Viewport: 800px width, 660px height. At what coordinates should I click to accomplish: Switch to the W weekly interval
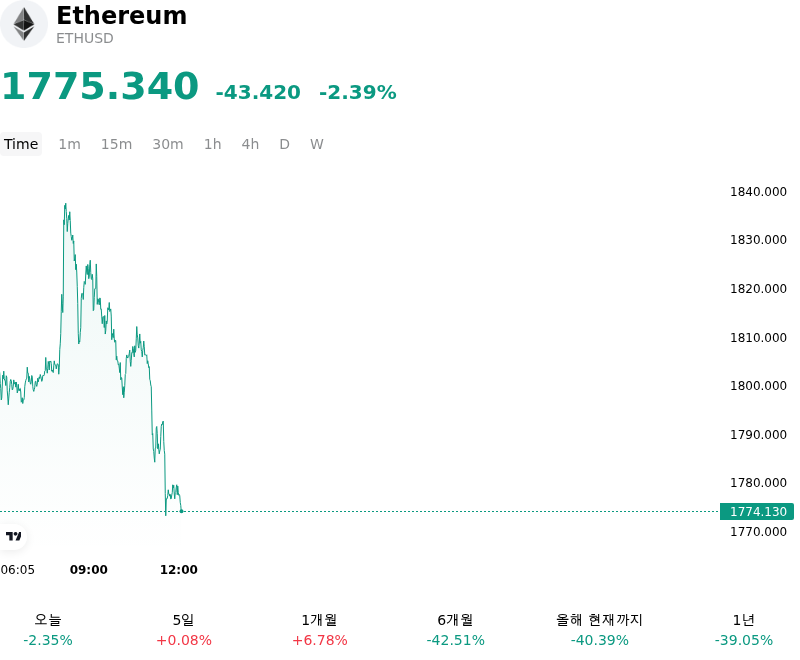click(x=317, y=144)
